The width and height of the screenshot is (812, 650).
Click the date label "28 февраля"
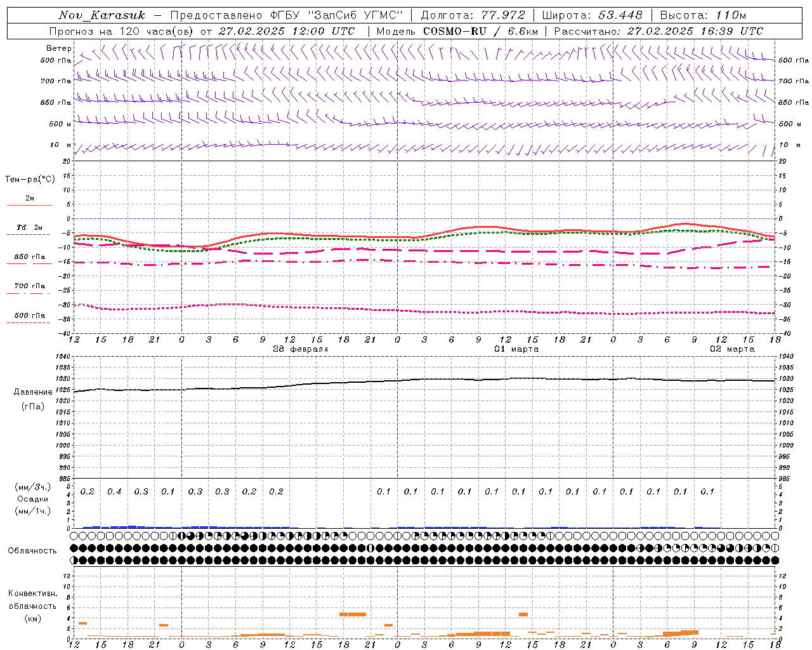300,349
